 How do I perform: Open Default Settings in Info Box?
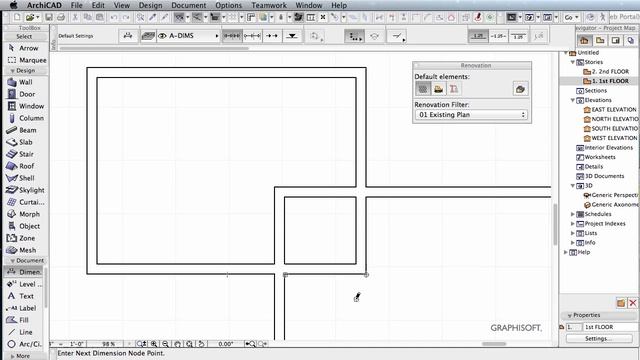click(76, 36)
